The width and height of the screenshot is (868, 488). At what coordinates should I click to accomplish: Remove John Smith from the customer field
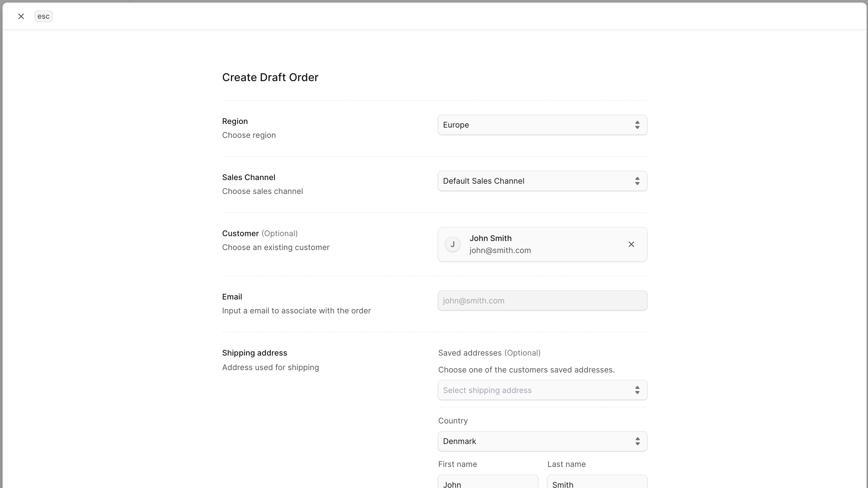point(631,244)
